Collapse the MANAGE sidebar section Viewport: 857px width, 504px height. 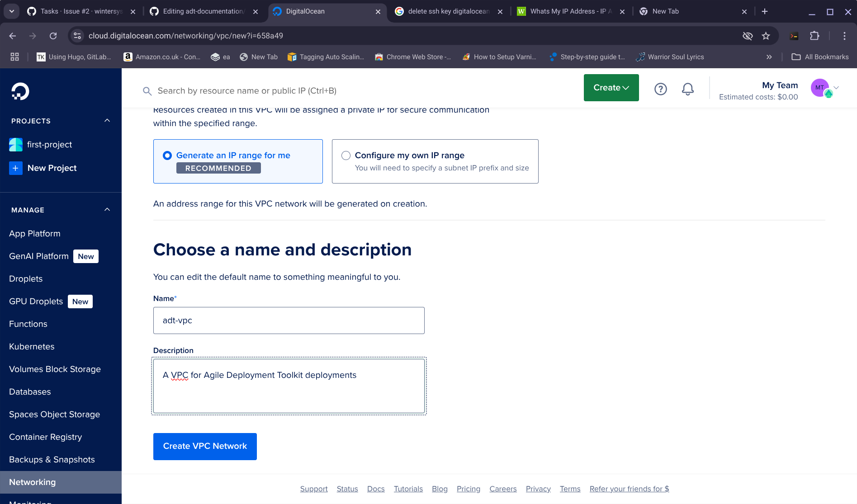click(107, 210)
